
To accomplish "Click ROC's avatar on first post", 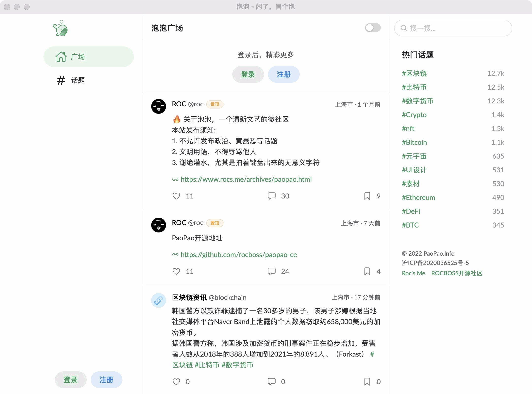I will (158, 106).
